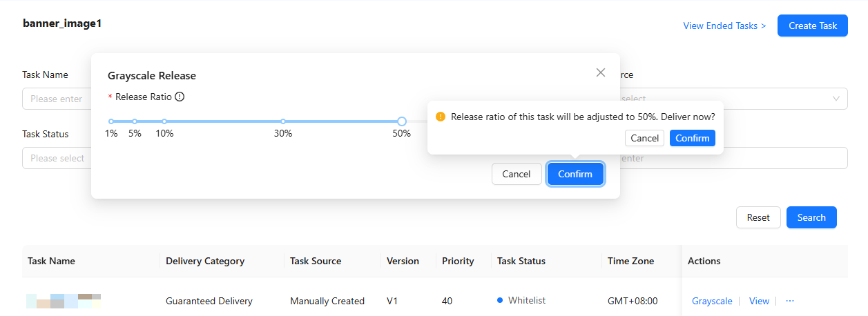Image resolution: width=868 pixels, height=316 pixels.
Task: Confirm delivery in the popconfirm
Action: [692, 138]
